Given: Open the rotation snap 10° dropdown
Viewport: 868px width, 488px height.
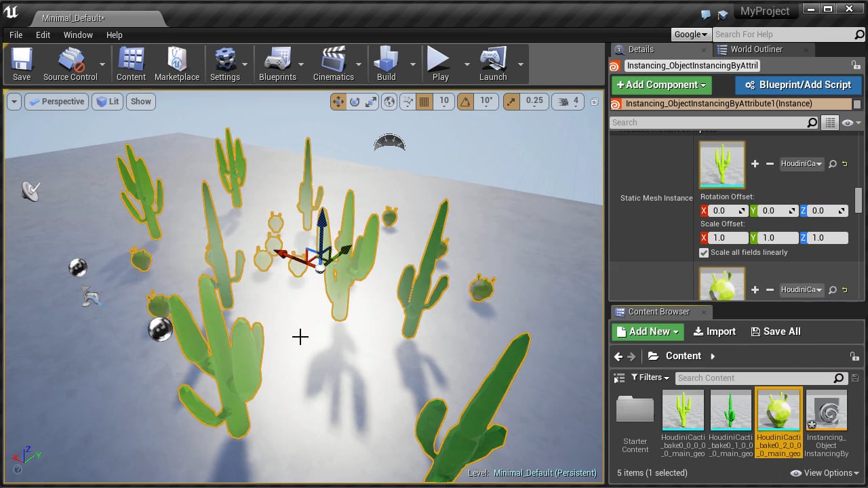Looking at the screenshot, I should point(486,102).
